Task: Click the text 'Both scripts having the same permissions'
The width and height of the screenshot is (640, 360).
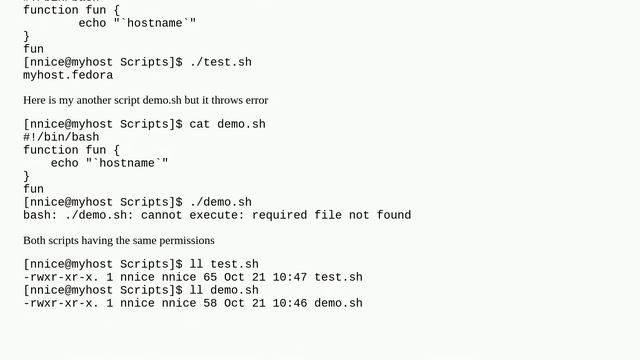Action: [x=119, y=240]
